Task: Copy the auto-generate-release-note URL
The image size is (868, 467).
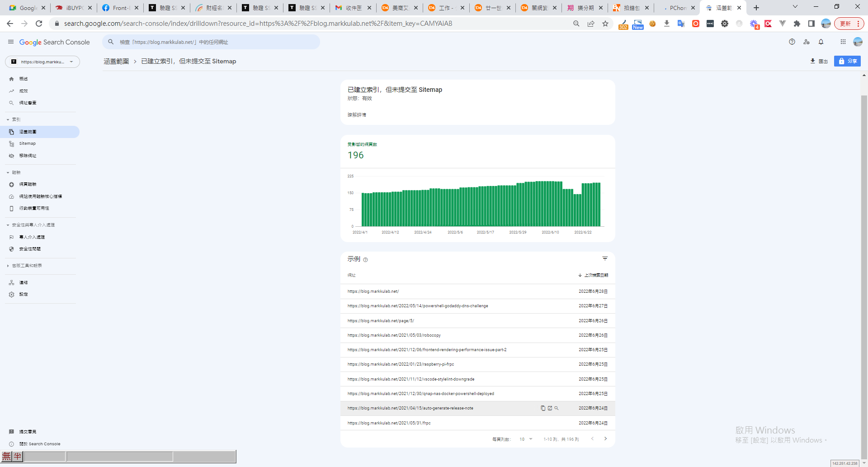Action: pyautogui.click(x=543, y=408)
